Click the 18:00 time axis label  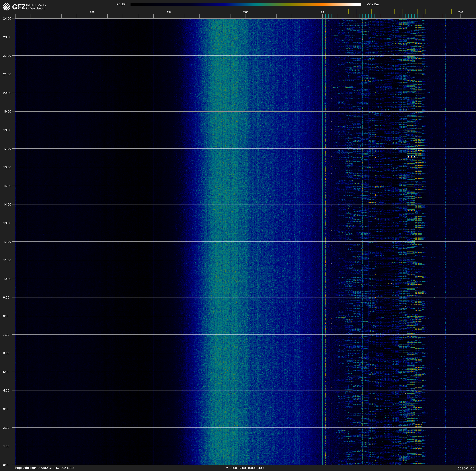tap(7, 130)
